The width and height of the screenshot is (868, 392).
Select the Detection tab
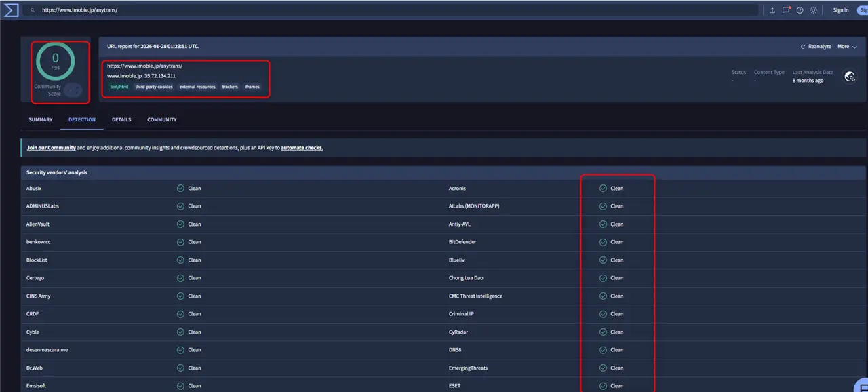(82, 120)
